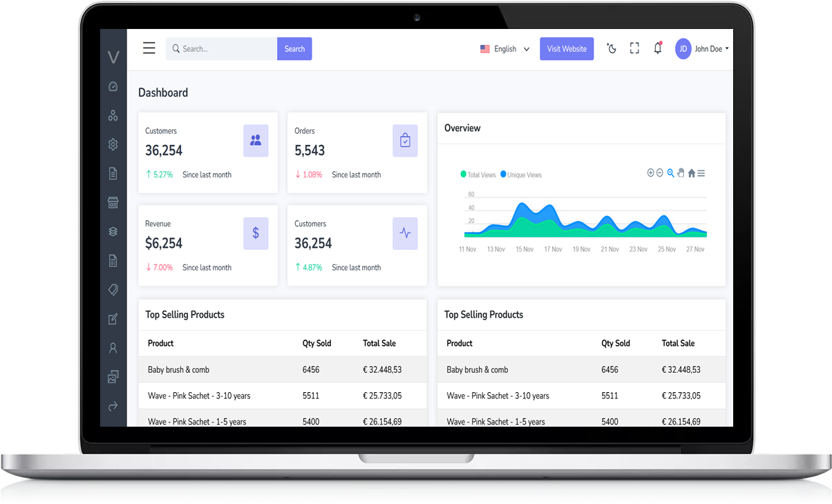Open the chart's three-line export menu

701,173
